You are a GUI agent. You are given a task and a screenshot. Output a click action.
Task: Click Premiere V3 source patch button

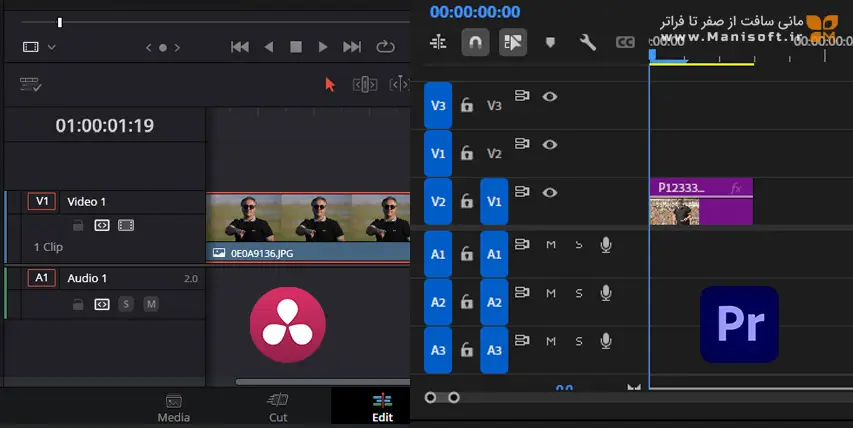(x=438, y=106)
